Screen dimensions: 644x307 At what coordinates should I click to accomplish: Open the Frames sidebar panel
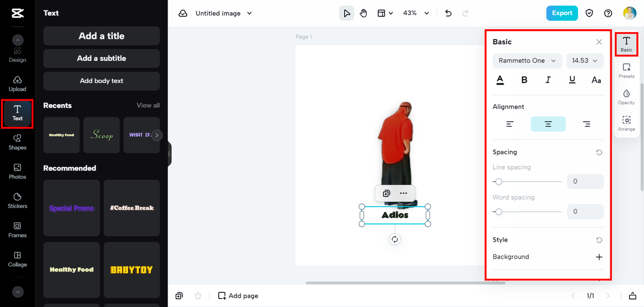click(x=18, y=230)
